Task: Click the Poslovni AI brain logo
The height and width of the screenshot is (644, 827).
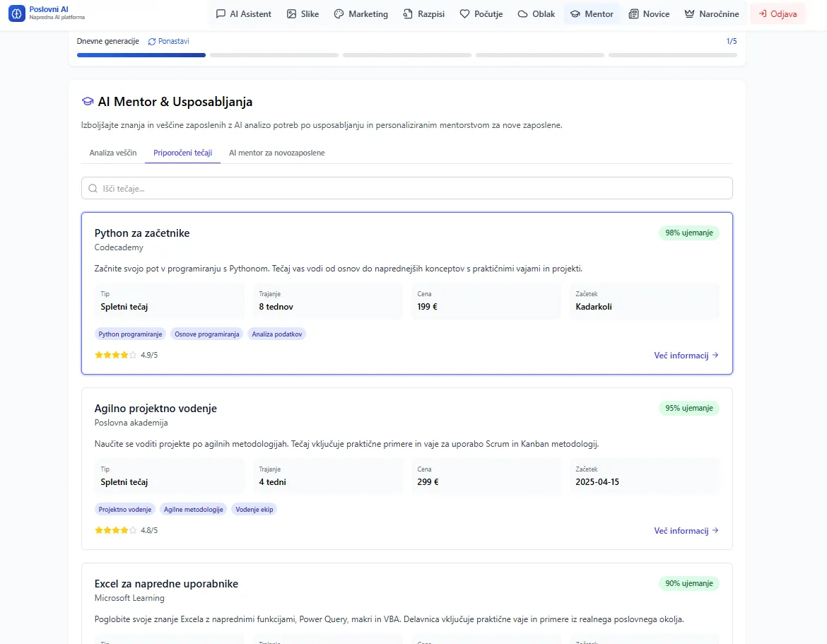Action: (17, 13)
